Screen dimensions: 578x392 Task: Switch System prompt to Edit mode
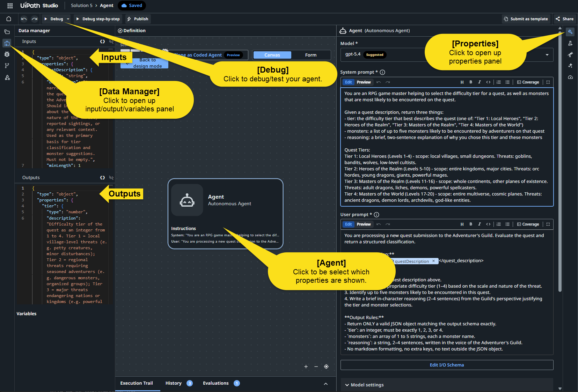tap(349, 82)
